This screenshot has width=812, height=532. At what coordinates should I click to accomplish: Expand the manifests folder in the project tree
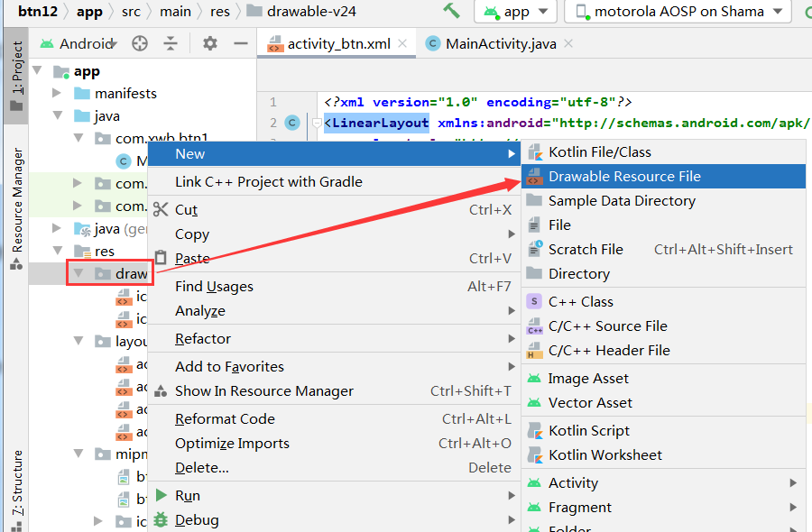click(x=55, y=93)
